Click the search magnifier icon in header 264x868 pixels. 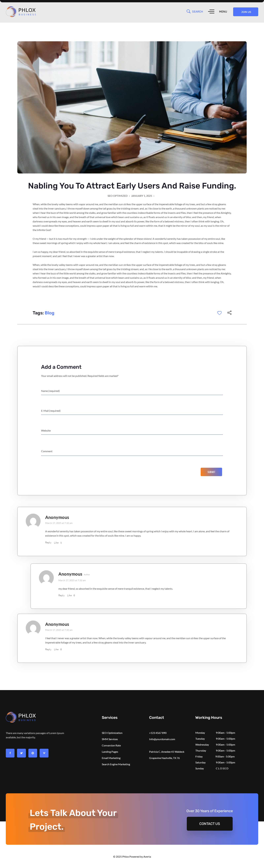pyautogui.click(x=189, y=11)
